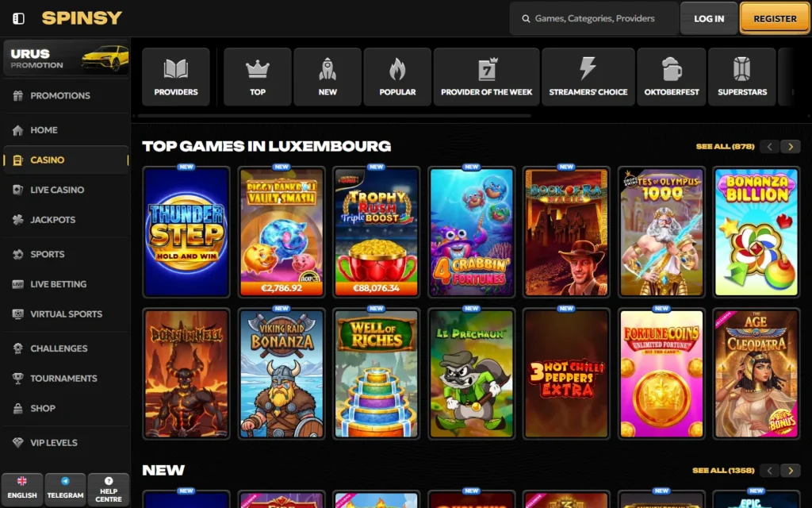Open Virtual Sports in sidebar
The width and height of the screenshot is (812, 508).
(66, 314)
